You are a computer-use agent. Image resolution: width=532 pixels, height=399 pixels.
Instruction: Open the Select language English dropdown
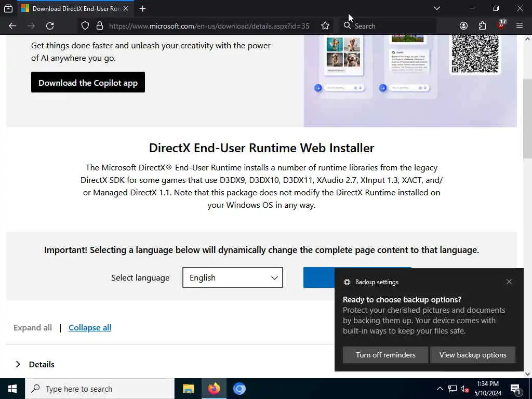click(232, 277)
